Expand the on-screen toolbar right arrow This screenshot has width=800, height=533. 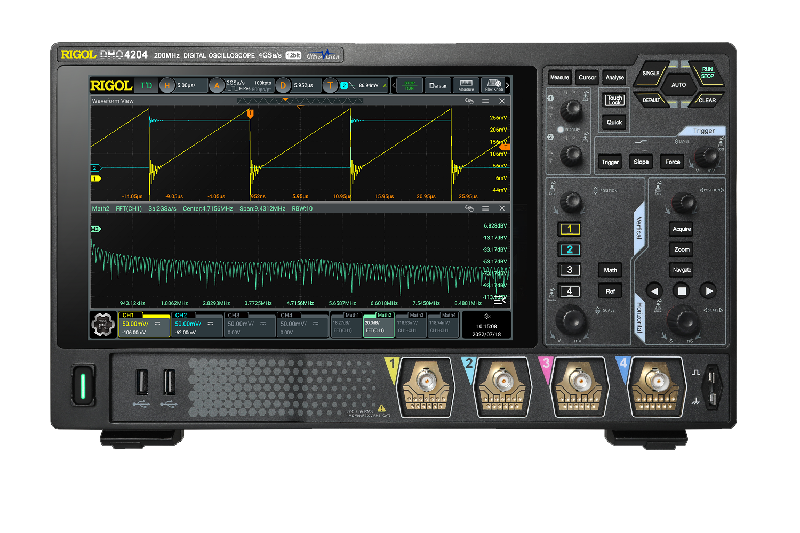(507, 86)
